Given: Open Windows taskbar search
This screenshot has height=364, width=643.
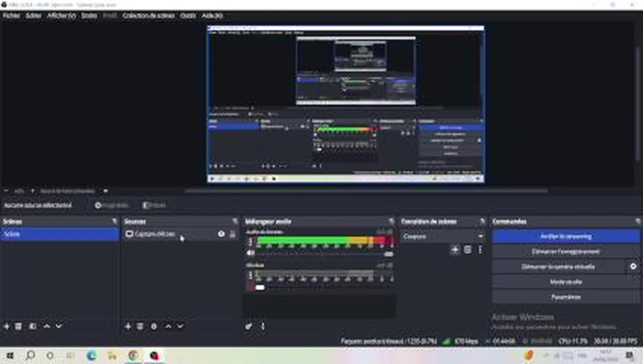Looking at the screenshot, I should (30, 356).
